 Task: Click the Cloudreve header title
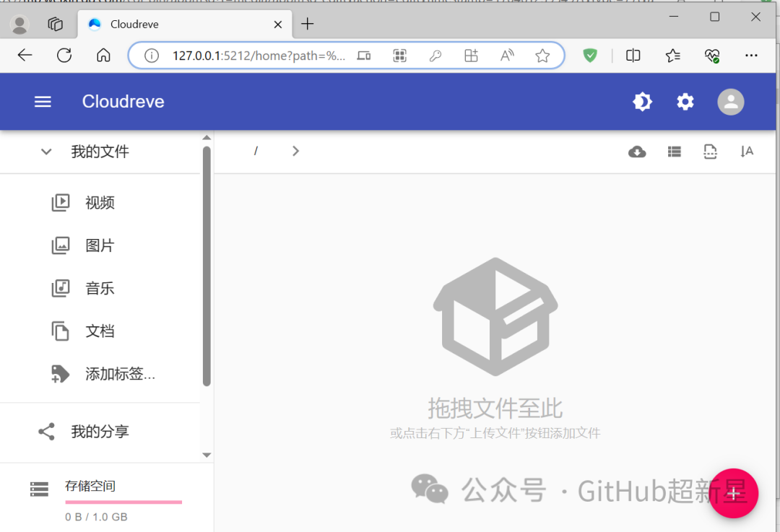[x=123, y=102]
